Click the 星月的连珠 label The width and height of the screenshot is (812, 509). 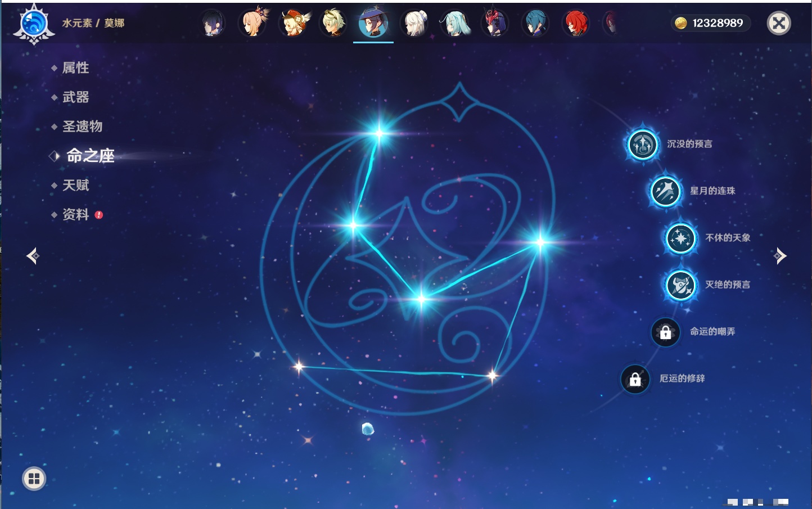pyautogui.click(x=712, y=191)
